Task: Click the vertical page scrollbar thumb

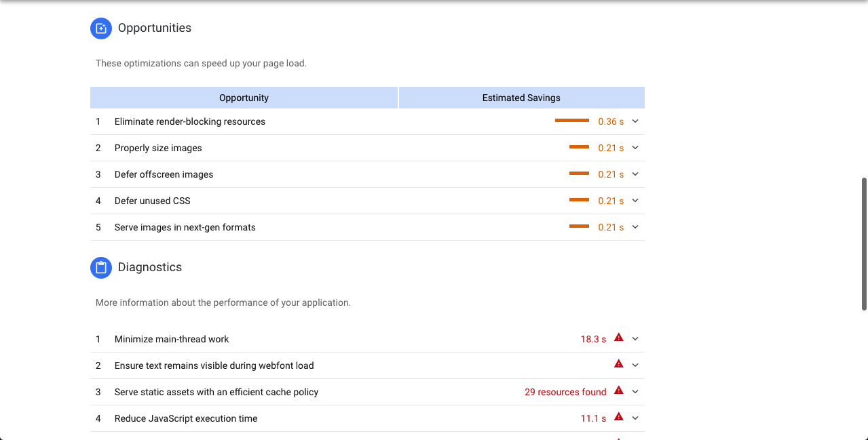Action: pos(863,243)
